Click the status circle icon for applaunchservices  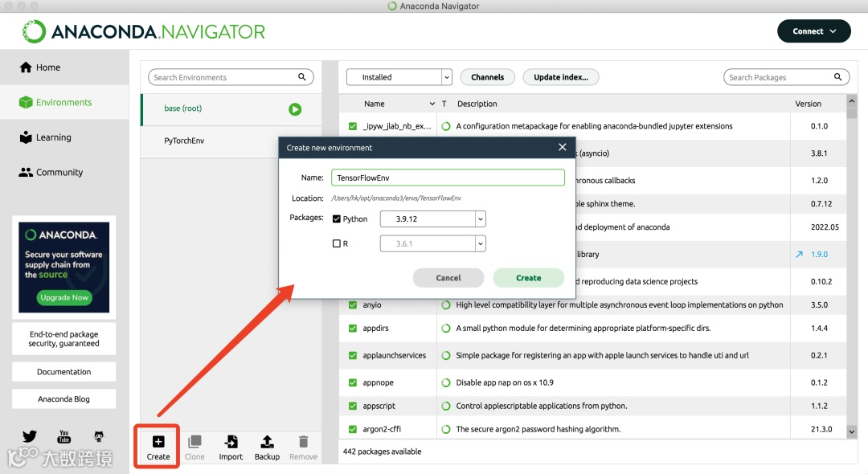445,355
